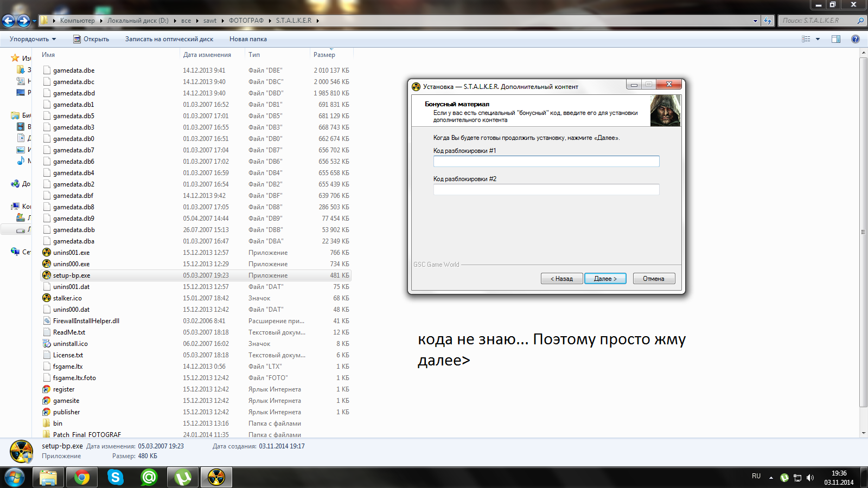Select the FirewallInstallHelper.dll file icon

point(47,321)
